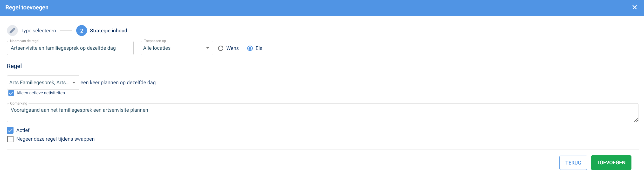
Task: Uncheck the Actief checkbox
Action: 10,130
